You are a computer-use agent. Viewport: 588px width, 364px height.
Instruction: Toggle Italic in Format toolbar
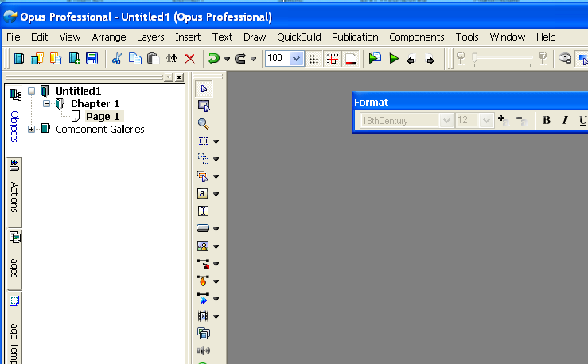[565, 120]
